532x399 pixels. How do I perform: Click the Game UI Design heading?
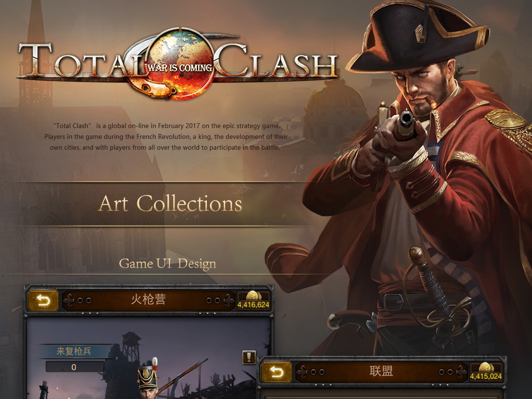click(x=167, y=264)
